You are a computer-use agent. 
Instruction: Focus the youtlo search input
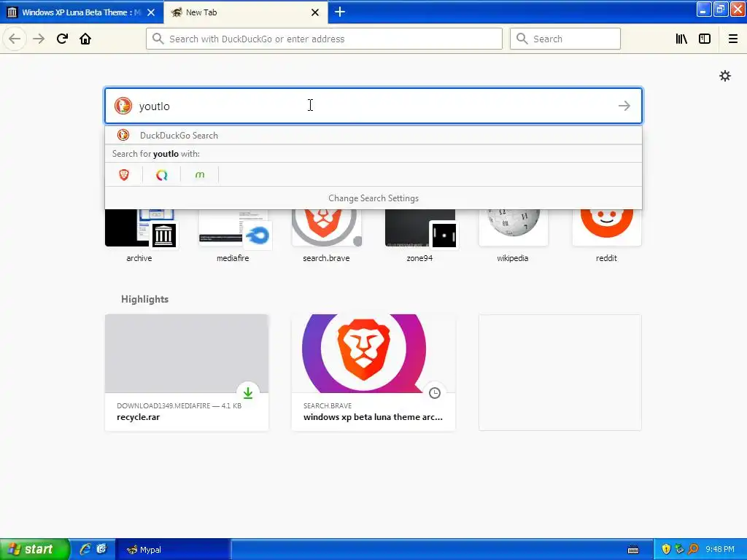373,106
